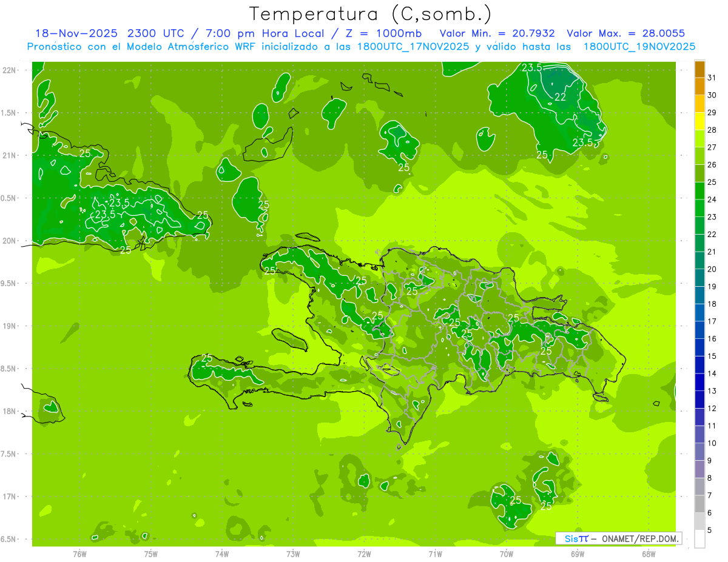Viewport: 728px width, 562px height.
Task: Pick the yellow swatch between 28 and 29
Action: pyautogui.click(x=699, y=121)
